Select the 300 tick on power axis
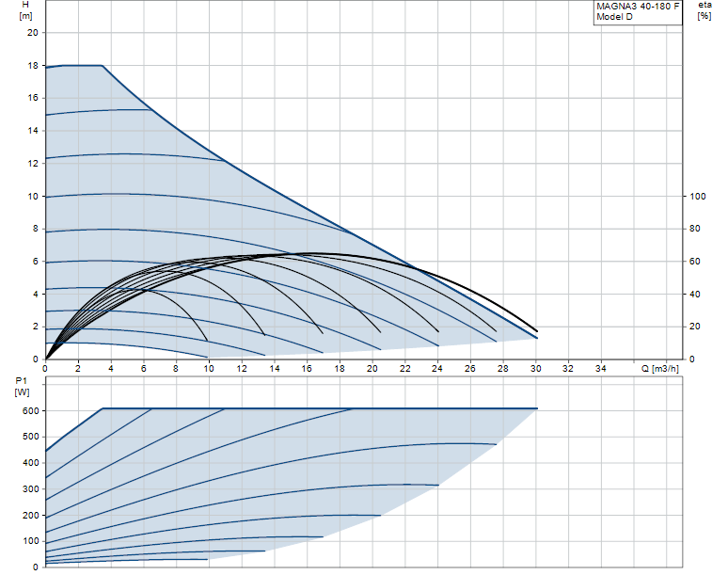Screen dimensions: 728x575 (x=30, y=488)
